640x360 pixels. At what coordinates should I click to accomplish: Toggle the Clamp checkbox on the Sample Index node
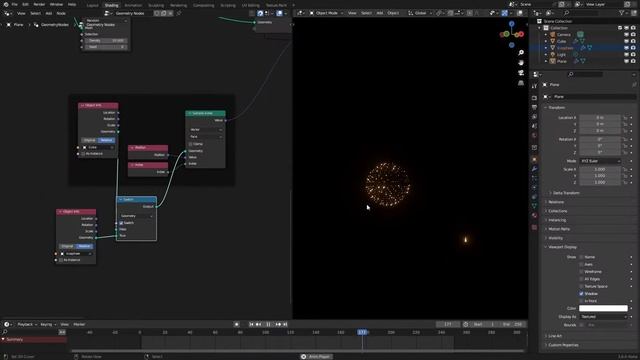[x=191, y=144]
